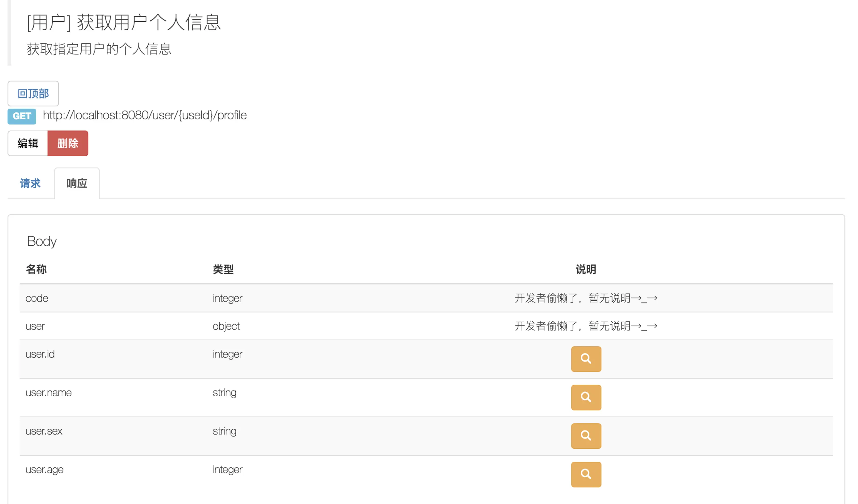Click the blue GET method badge
858x504 pixels.
click(x=22, y=116)
